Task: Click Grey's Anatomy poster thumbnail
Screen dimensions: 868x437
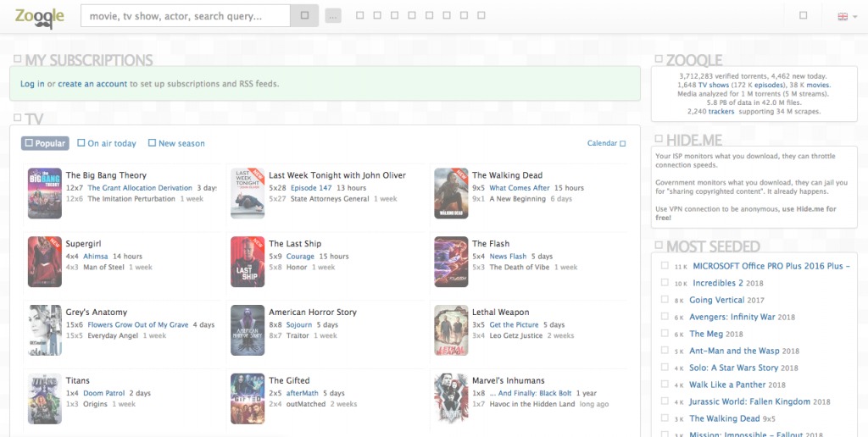Action: coord(45,330)
